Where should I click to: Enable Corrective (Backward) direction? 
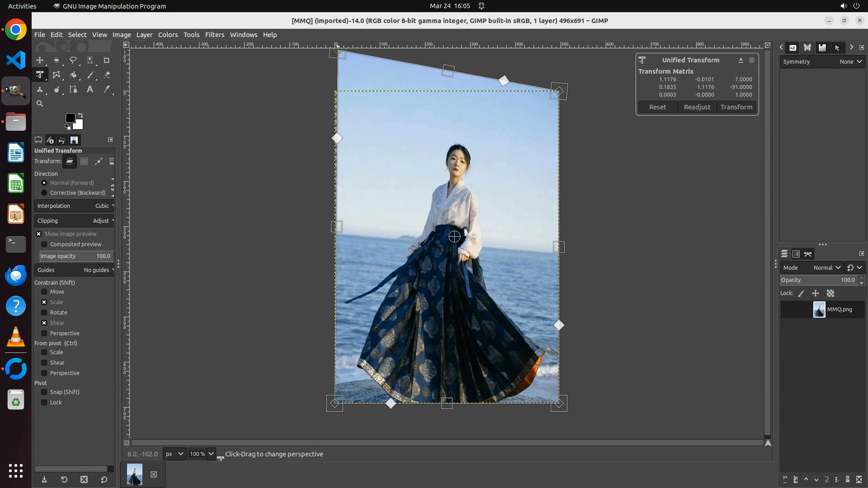coord(44,193)
